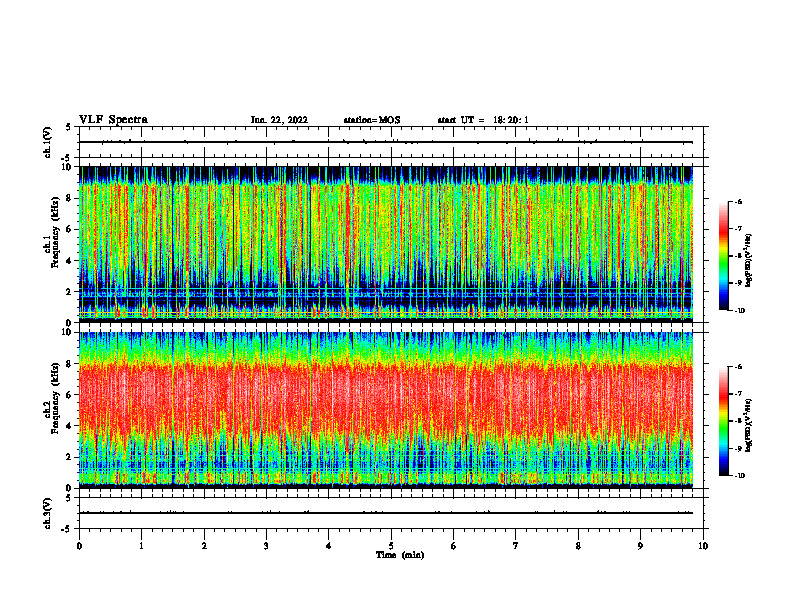Image resolution: width=792 pixels, height=612 pixels.
Task: Click the "ch.1(V)" waveform axis label
Action: 47,142
